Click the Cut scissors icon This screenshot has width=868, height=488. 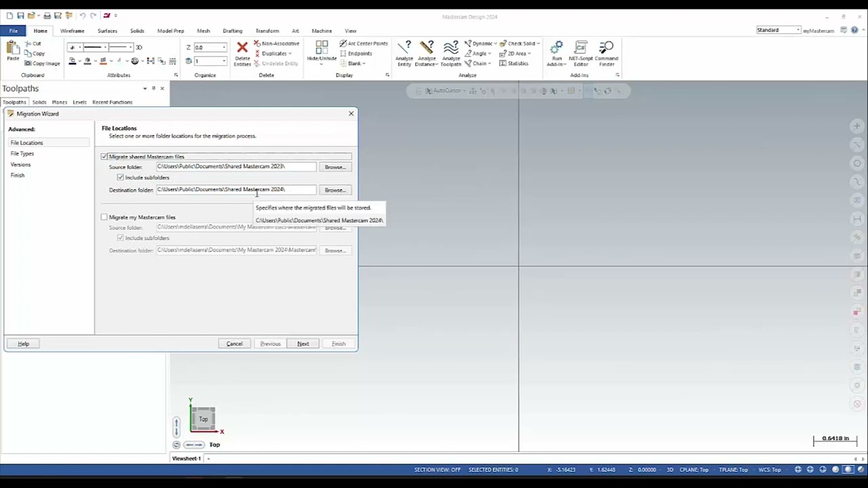(x=28, y=44)
